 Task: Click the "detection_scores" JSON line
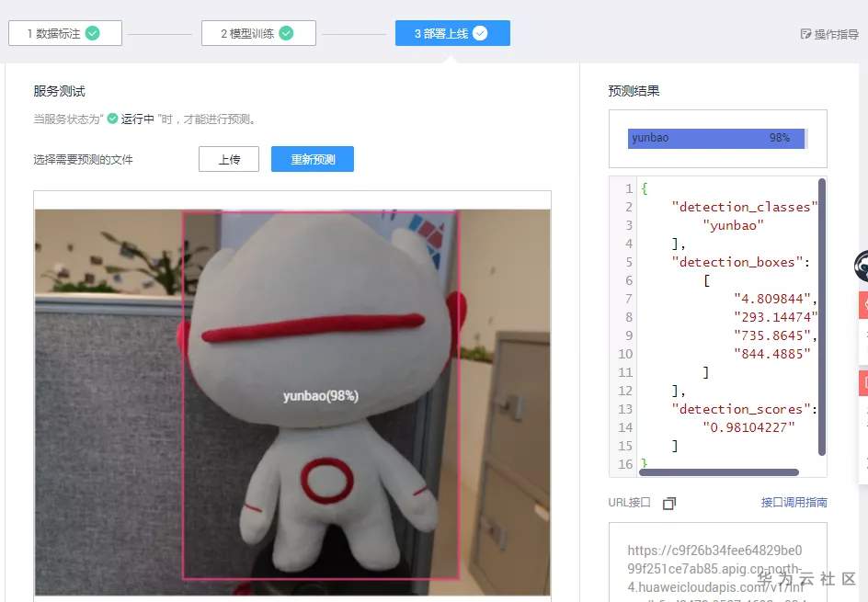744,409
